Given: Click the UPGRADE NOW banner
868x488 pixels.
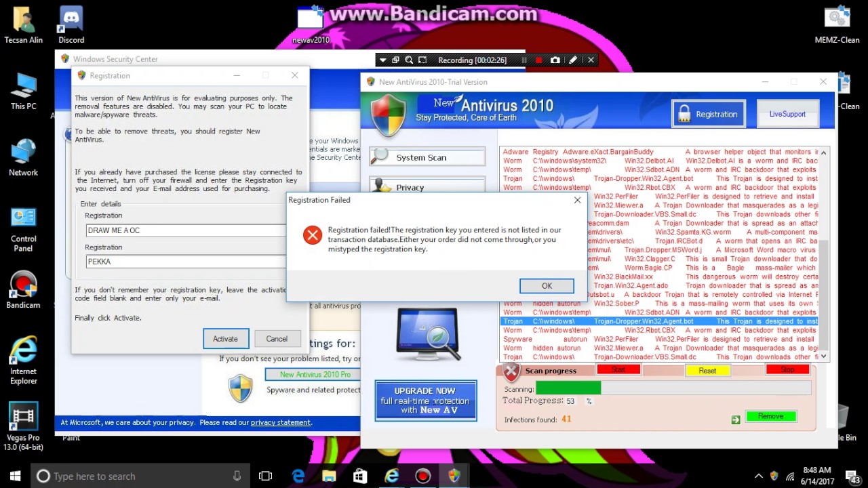Looking at the screenshot, I should [426, 400].
